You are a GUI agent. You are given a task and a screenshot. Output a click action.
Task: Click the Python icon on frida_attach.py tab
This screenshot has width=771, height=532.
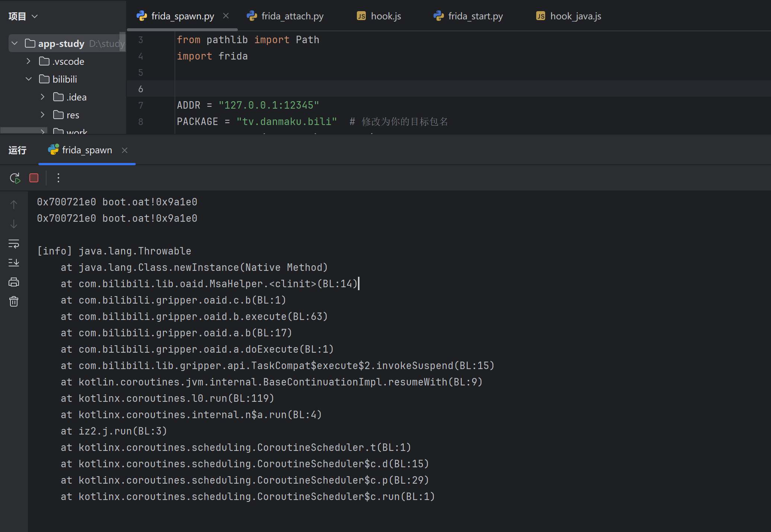coord(252,16)
